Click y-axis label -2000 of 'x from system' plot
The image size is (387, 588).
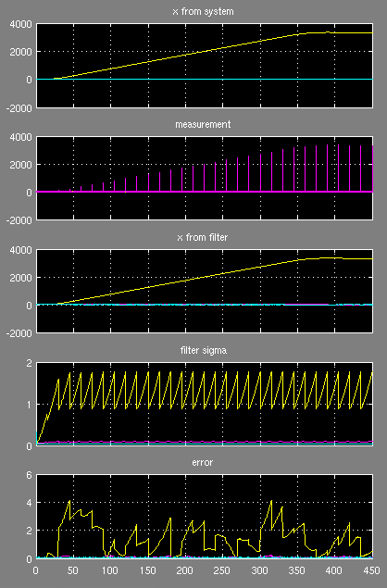(19, 108)
